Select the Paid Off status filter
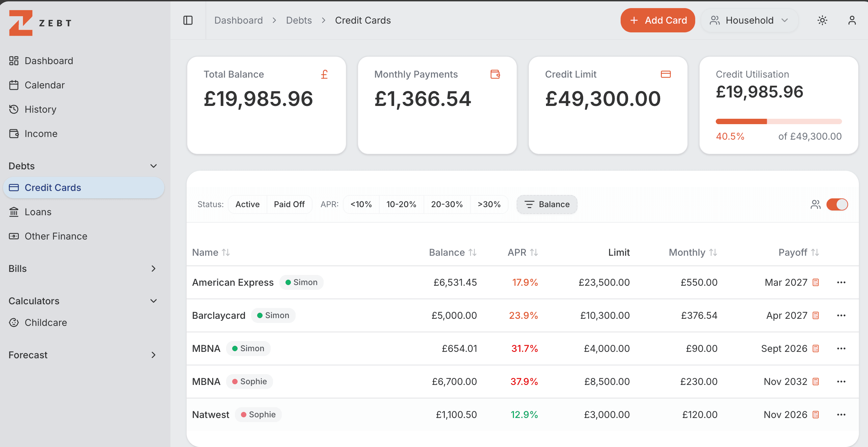Screen dimensions: 868x447 [x=289, y=204]
